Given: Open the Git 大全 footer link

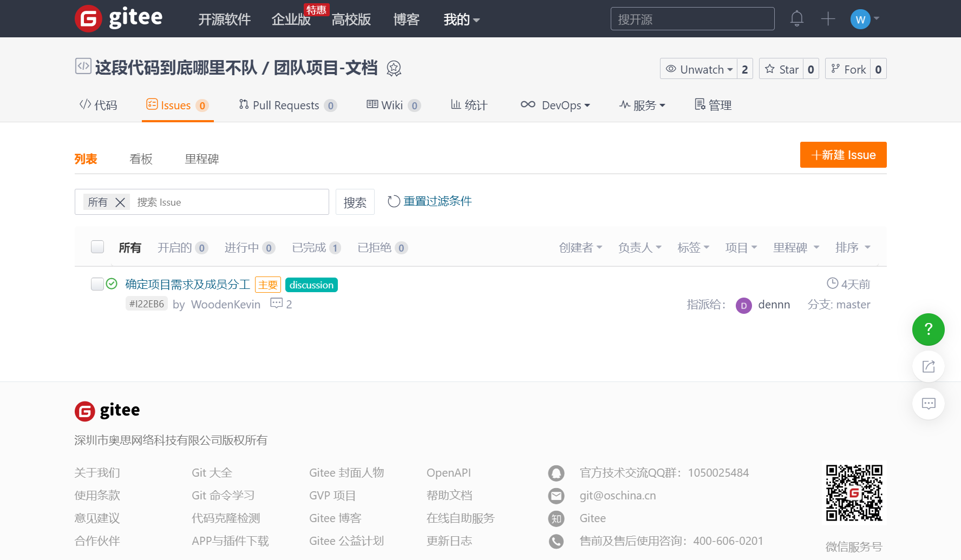Looking at the screenshot, I should (x=212, y=473).
